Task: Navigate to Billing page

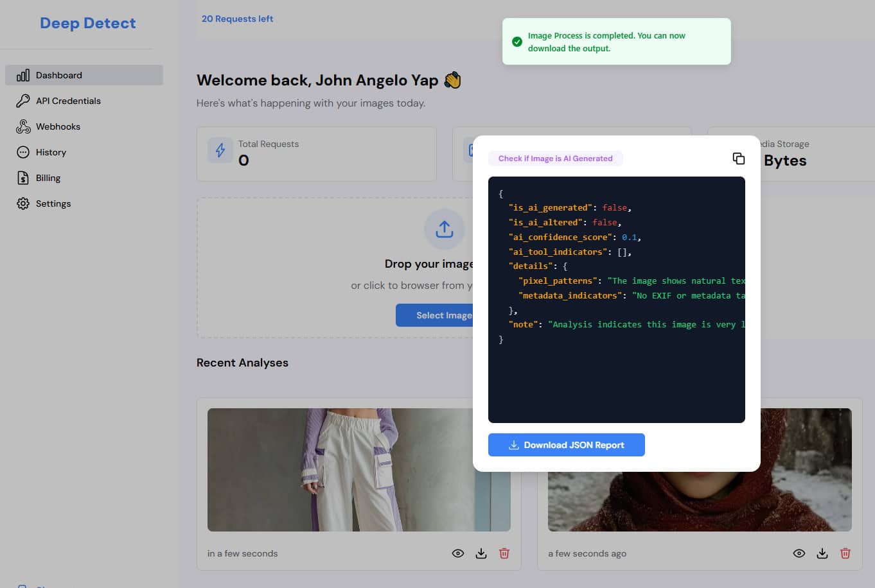Action: (x=48, y=178)
